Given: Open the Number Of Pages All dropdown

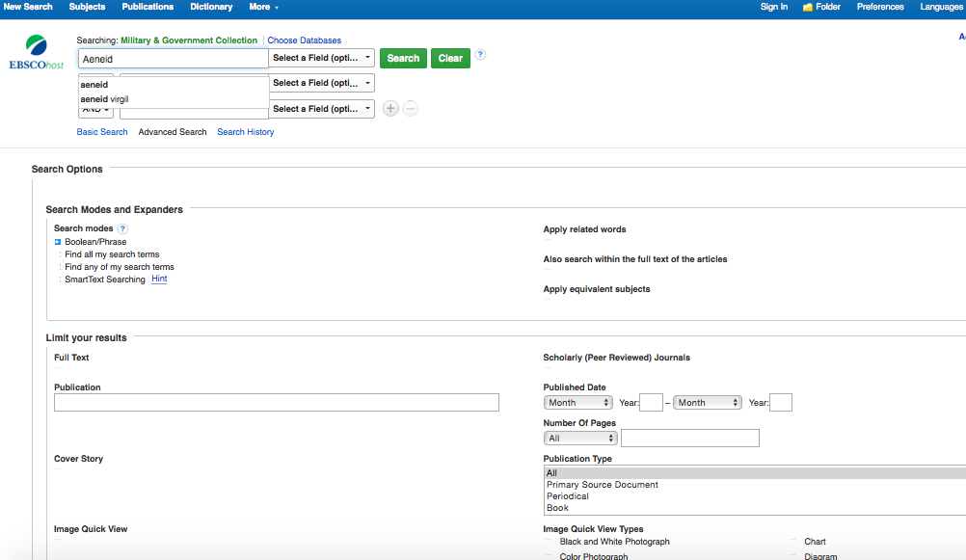Looking at the screenshot, I should tap(580, 438).
